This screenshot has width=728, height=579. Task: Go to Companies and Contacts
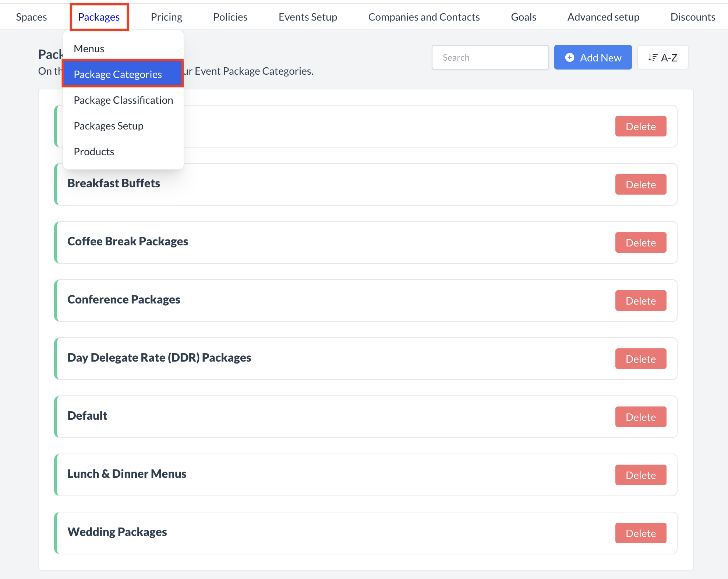424,17
